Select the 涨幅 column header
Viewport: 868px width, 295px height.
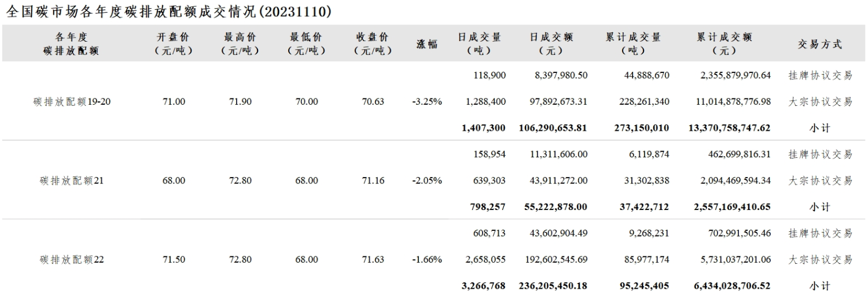pos(427,44)
